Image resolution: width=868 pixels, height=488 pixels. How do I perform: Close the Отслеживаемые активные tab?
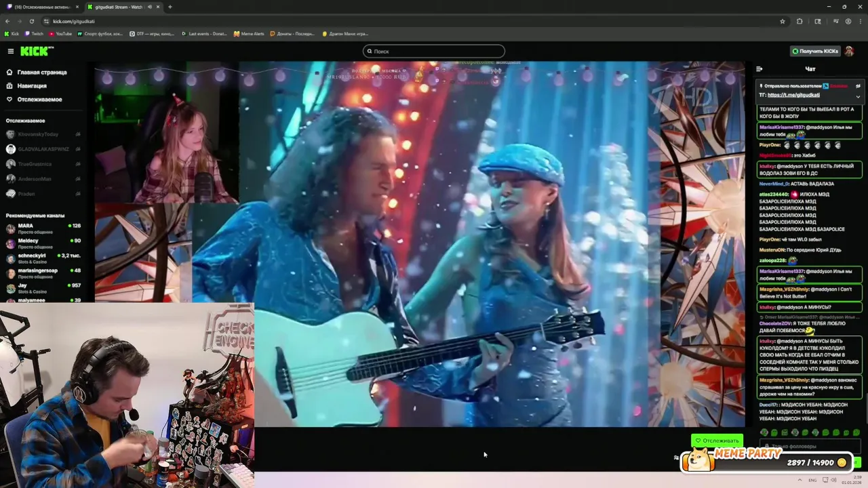pos(76,7)
